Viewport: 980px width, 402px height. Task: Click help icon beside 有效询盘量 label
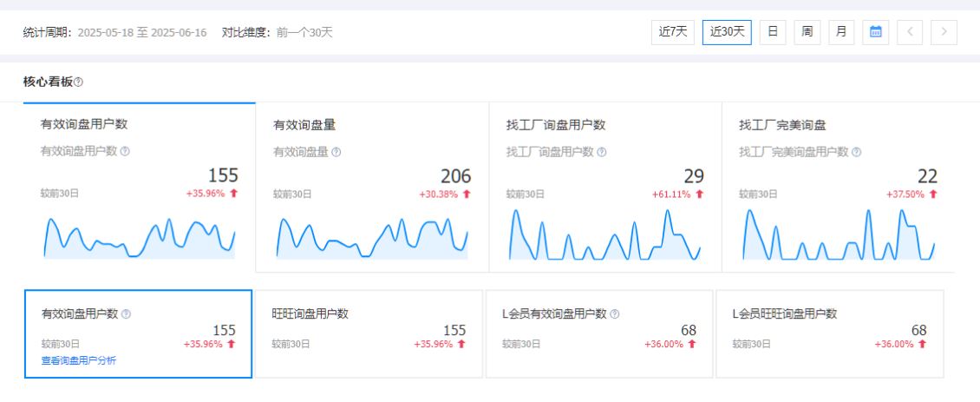coord(336,152)
